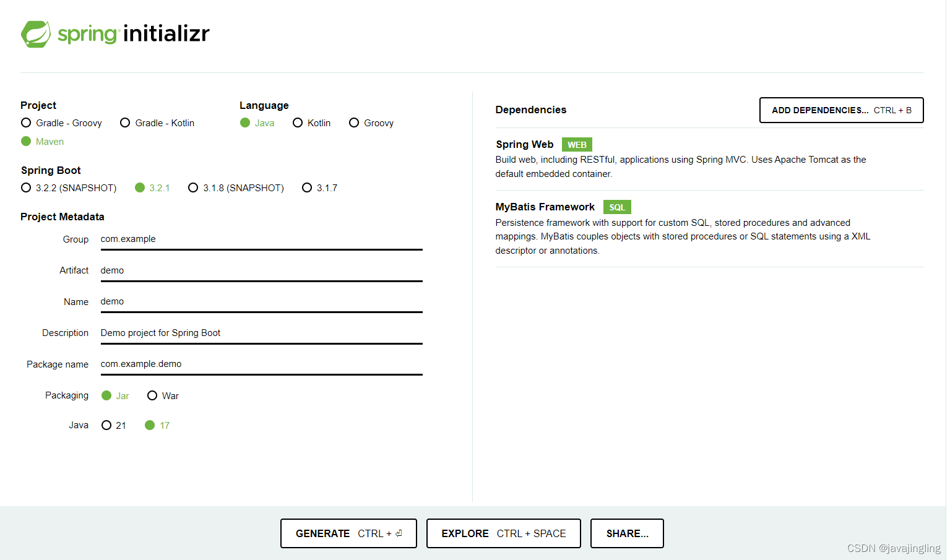Click the Spring Initializr logo
Screen dimensions: 950x560
click(115, 33)
